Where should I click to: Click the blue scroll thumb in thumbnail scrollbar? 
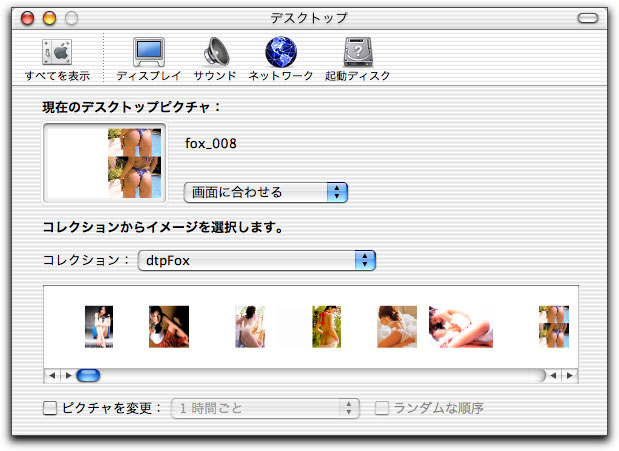(88, 376)
